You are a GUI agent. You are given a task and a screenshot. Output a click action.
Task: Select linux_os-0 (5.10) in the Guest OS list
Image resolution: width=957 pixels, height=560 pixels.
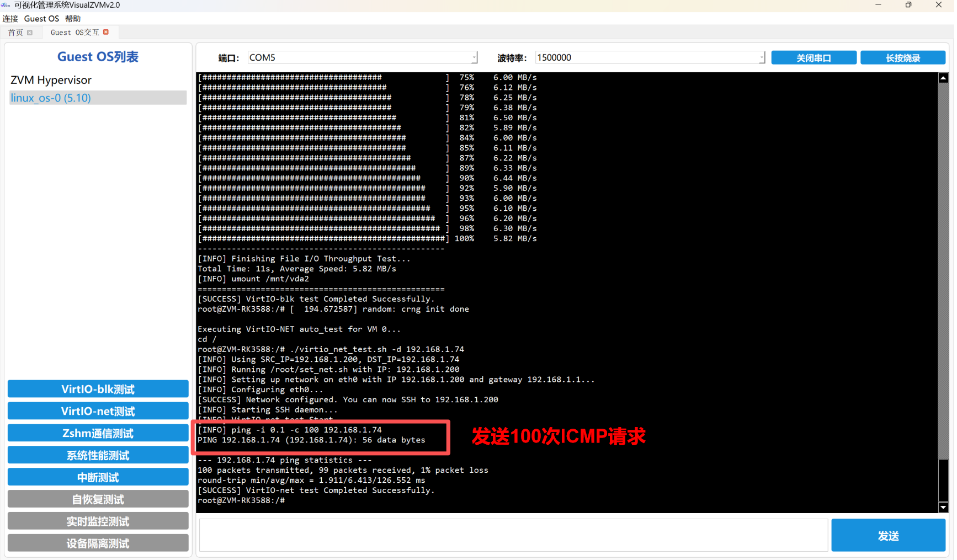click(x=51, y=98)
